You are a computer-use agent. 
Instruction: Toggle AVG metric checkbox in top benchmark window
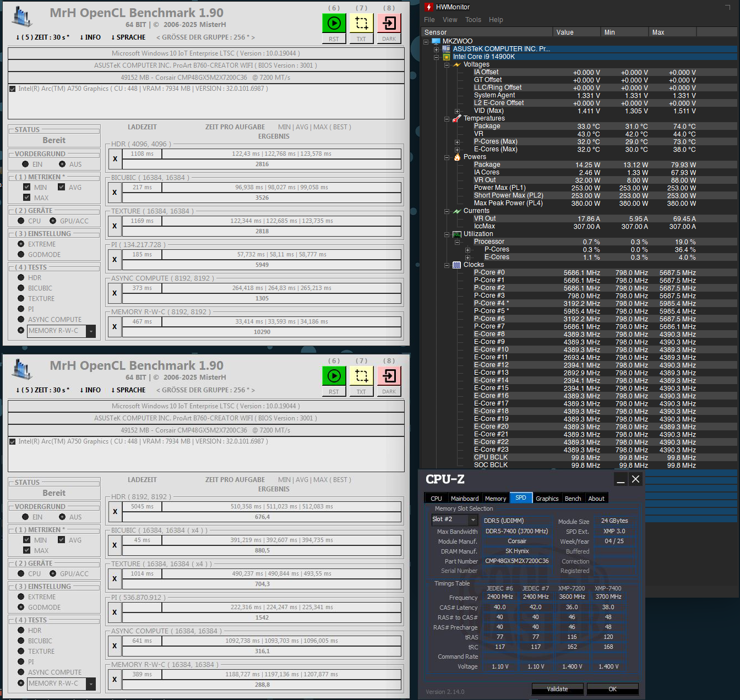pyautogui.click(x=61, y=187)
